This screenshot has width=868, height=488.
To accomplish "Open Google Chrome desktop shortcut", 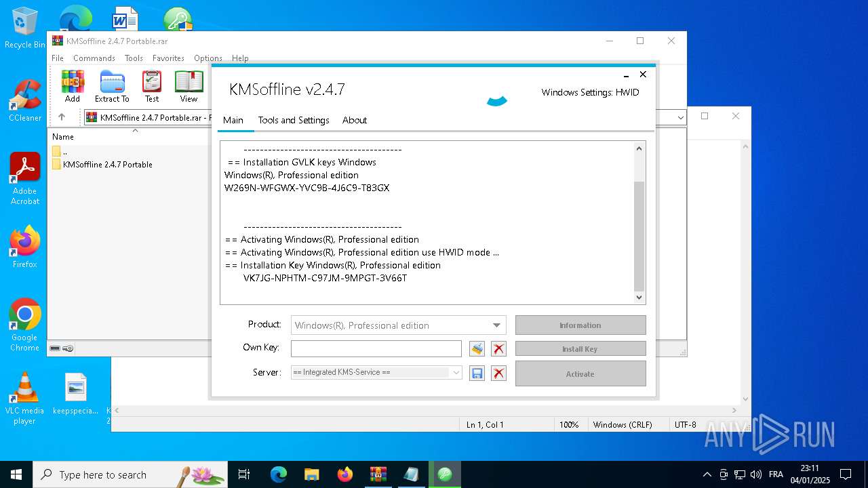I will pos(24,325).
